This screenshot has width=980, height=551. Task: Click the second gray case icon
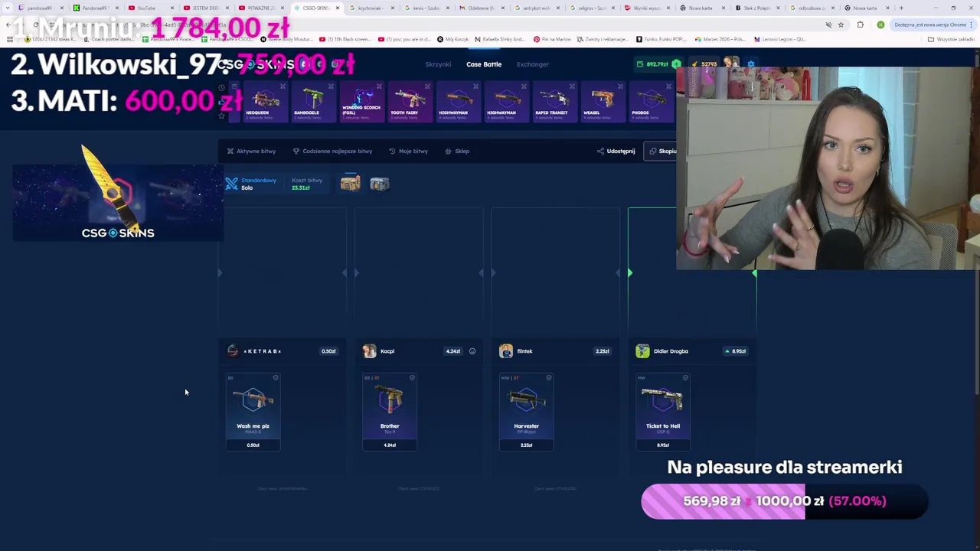pos(379,184)
